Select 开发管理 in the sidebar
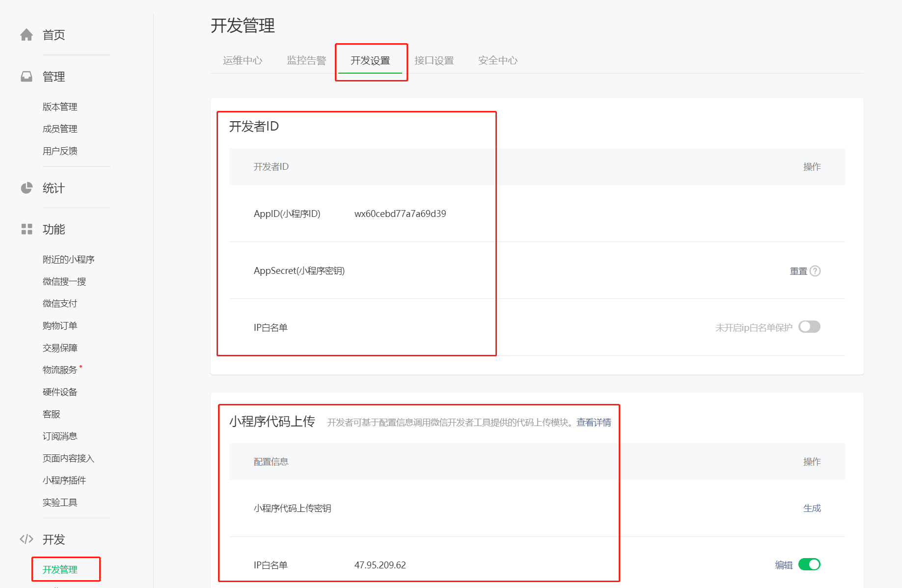The width and height of the screenshot is (902, 588). click(x=60, y=569)
